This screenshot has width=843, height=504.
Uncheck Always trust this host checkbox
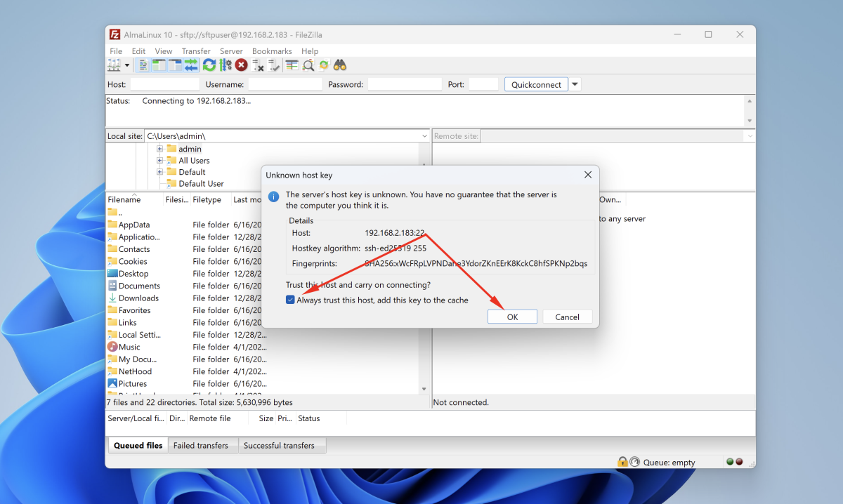(x=290, y=300)
